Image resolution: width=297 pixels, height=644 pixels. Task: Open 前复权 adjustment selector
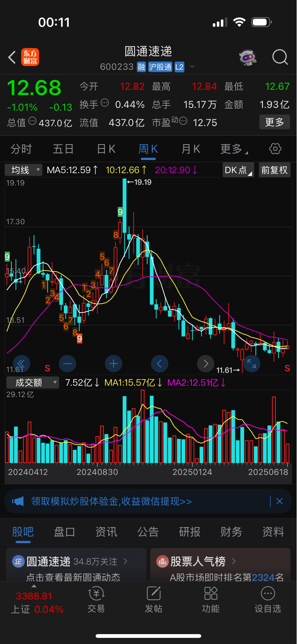(274, 170)
